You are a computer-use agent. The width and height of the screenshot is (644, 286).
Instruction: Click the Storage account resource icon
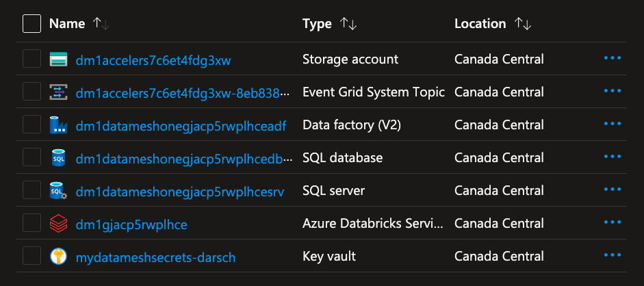58,60
